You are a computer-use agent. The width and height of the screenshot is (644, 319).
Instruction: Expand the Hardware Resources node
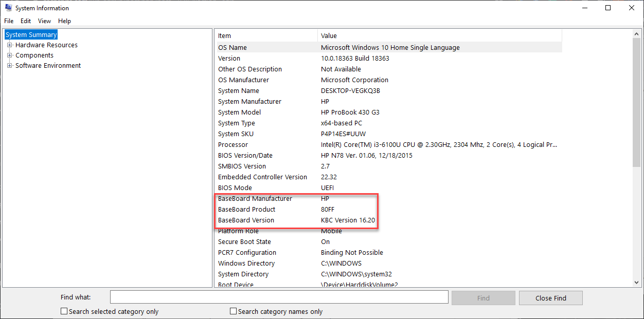(x=9, y=45)
